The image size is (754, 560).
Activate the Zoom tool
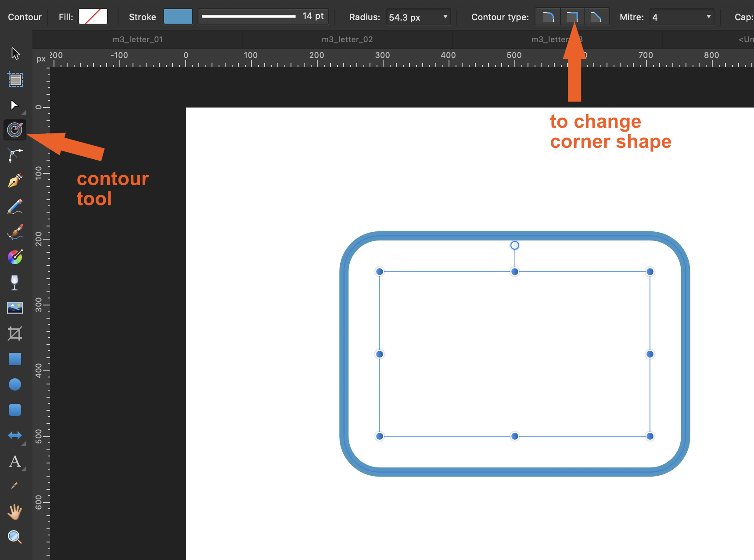pos(14,536)
